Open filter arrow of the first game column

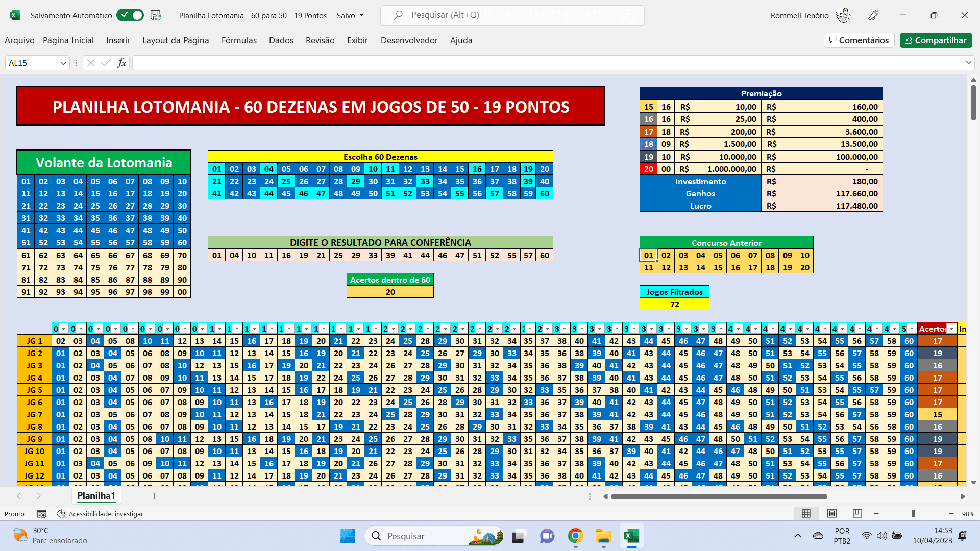[64, 329]
